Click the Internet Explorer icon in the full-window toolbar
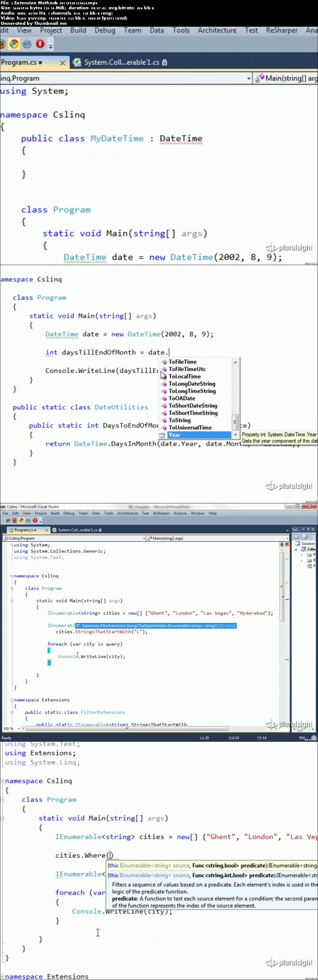This screenshot has width=318, height=980. point(8,520)
